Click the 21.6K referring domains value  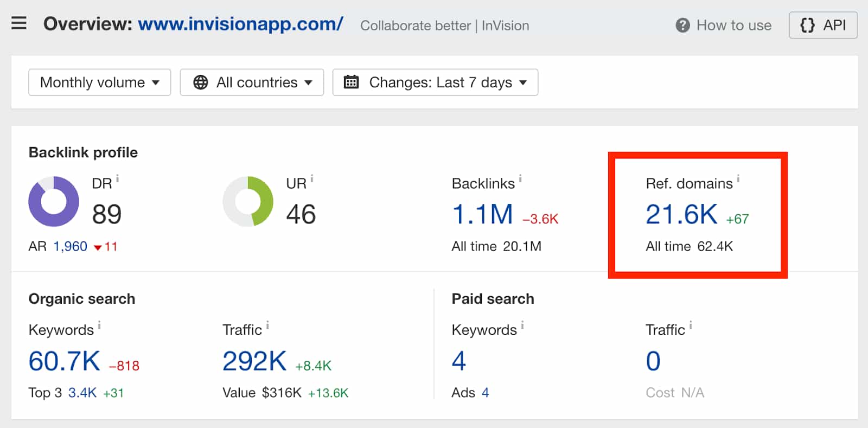pyautogui.click(x=681, y=214)
